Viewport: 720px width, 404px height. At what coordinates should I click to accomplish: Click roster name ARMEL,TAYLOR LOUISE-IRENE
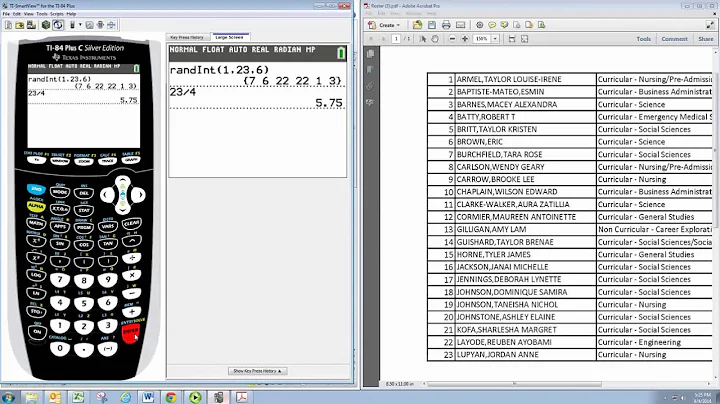[x=509, y=79]
